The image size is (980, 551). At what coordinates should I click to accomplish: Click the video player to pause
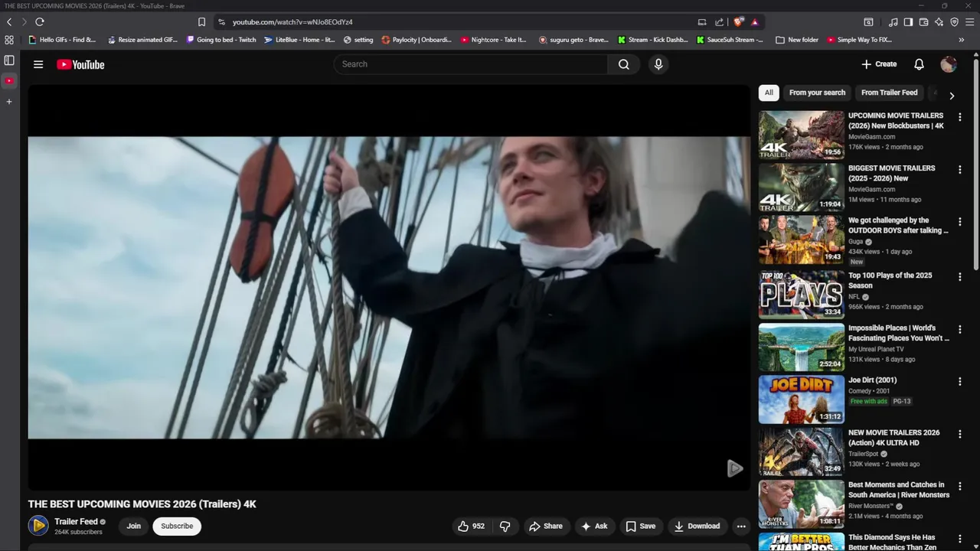389,287
